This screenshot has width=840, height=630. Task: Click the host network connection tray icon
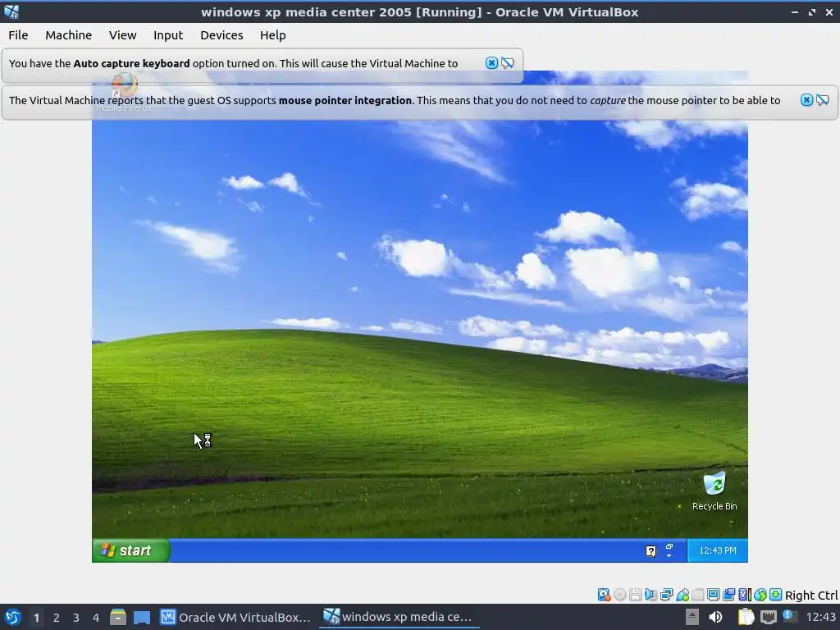click(768, 617)
